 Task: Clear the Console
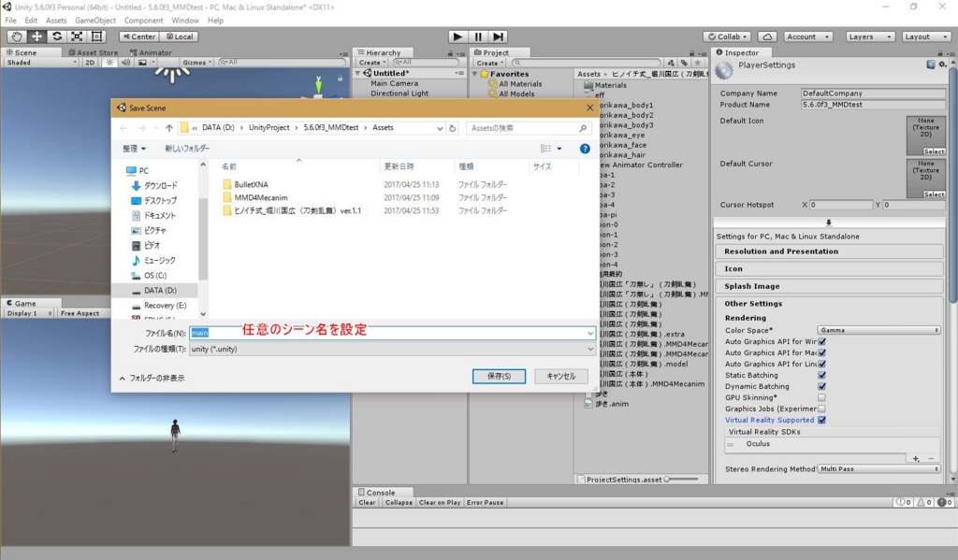(x=367, y=503)
